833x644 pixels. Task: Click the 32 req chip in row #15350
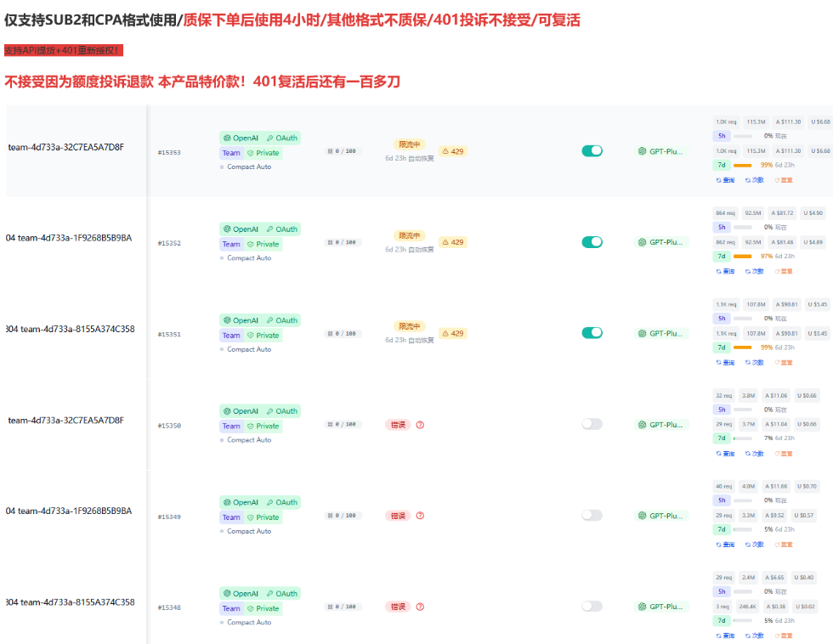point(723,396)
